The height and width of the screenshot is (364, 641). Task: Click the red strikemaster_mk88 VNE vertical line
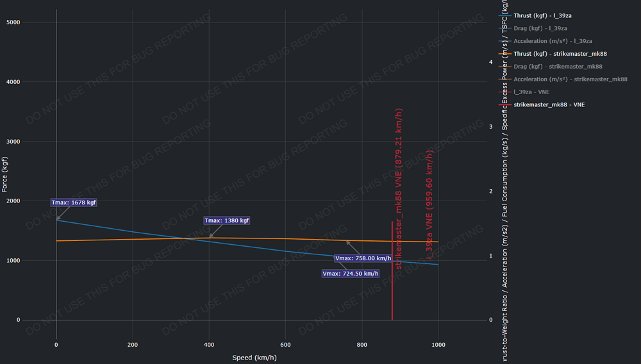[x=392, y=288]
